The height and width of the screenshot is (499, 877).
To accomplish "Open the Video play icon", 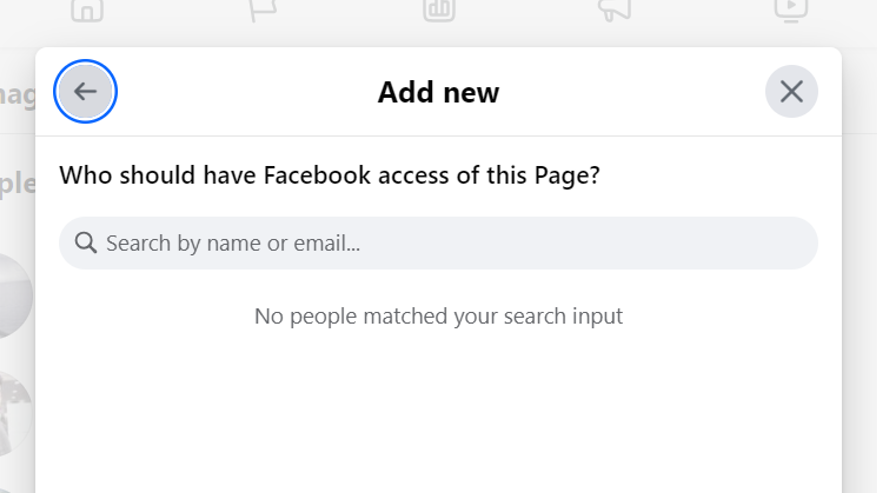I will tap(790, 10).
